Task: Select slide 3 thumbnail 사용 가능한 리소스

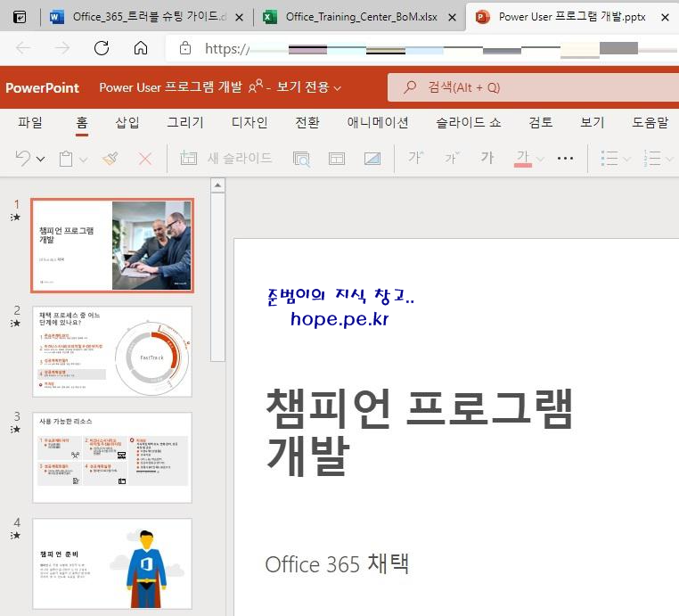Action: [112, 457]
